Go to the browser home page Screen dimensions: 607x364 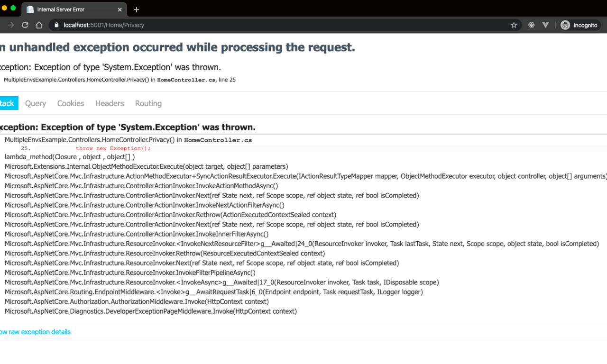[39, 25]
